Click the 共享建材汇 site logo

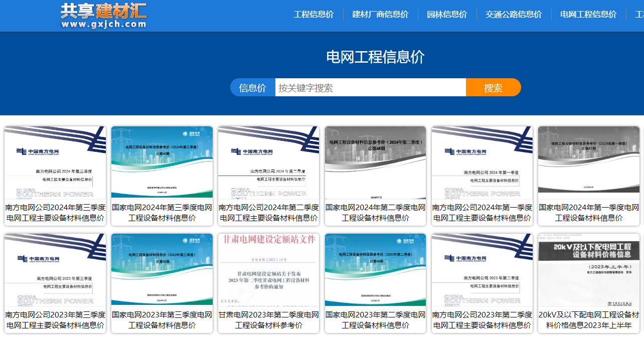[103, 16]
